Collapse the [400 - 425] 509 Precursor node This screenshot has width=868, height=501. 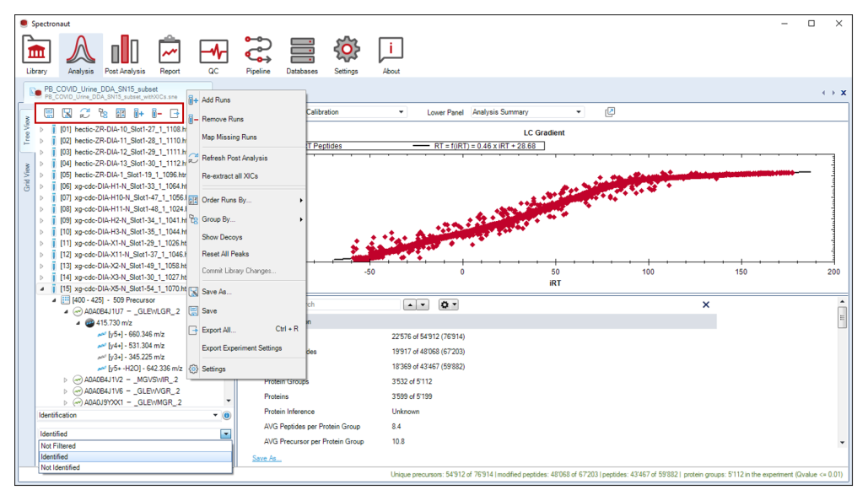[54, 300]
